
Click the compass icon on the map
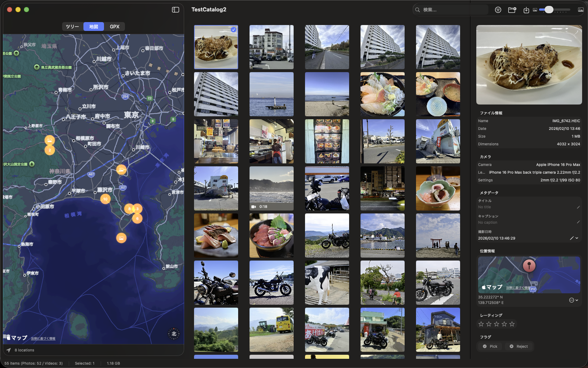tap(173, 334)
